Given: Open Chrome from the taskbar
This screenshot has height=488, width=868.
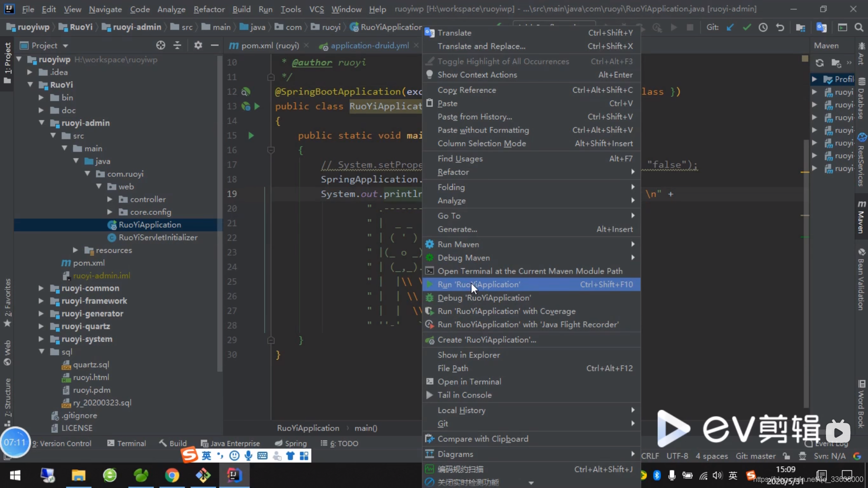Looking at the screenshot, I should (x=172, y=475).
